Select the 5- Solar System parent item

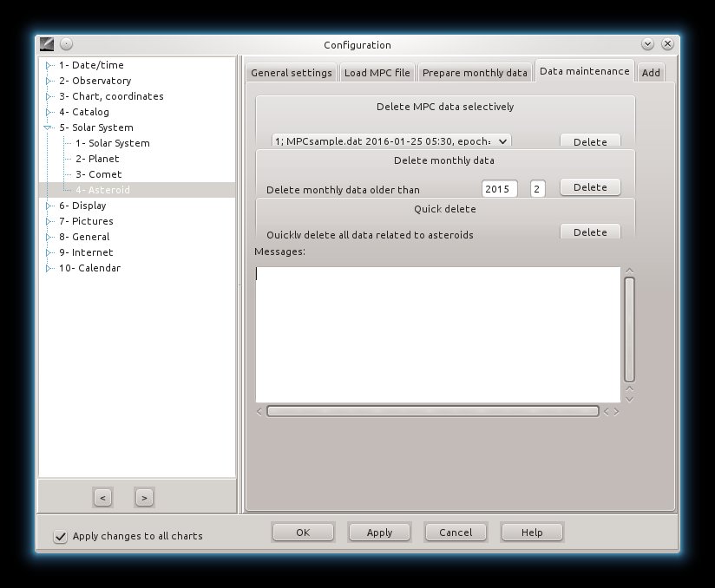point(96,127)
